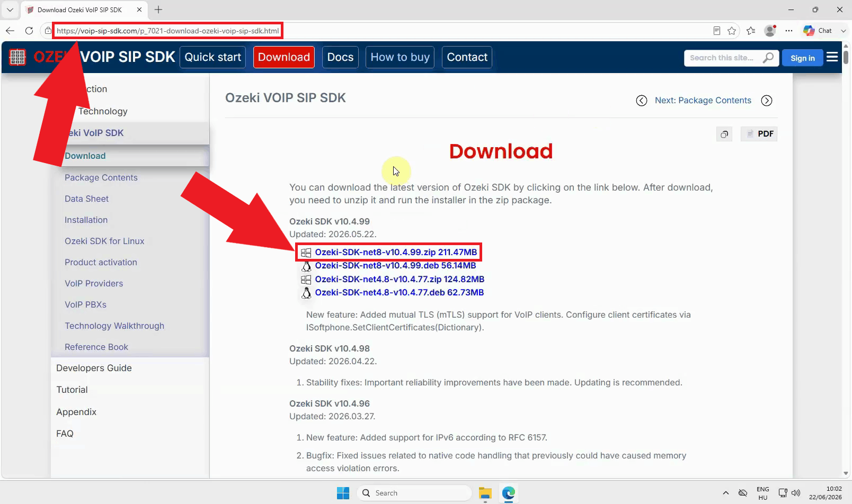
Task: Open the Contact menu item
Action: (467, 57)
